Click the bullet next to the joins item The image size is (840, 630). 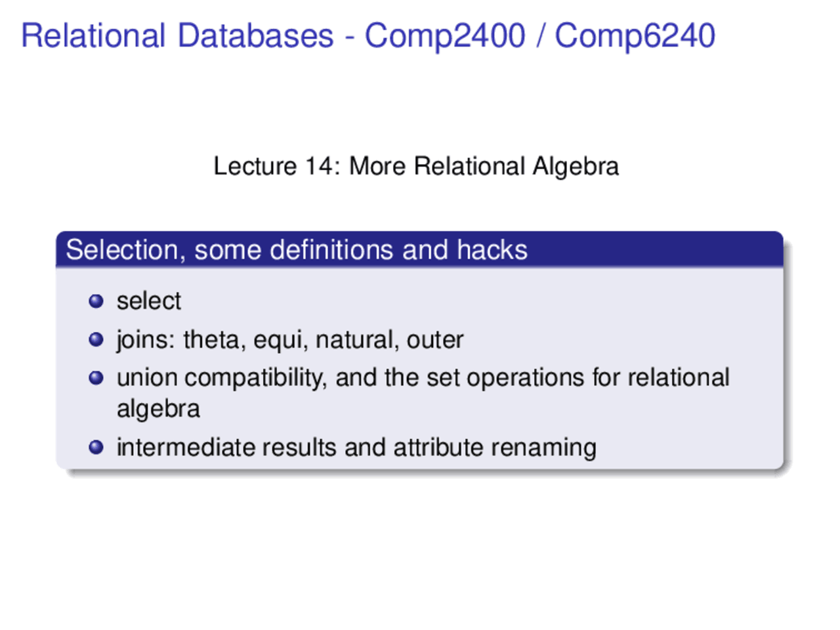point(96,339)
